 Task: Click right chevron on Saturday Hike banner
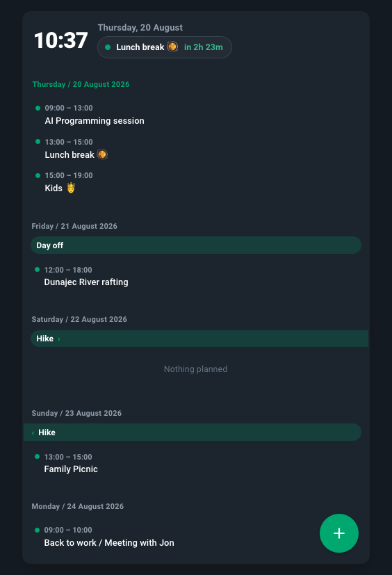coord(58,339)
